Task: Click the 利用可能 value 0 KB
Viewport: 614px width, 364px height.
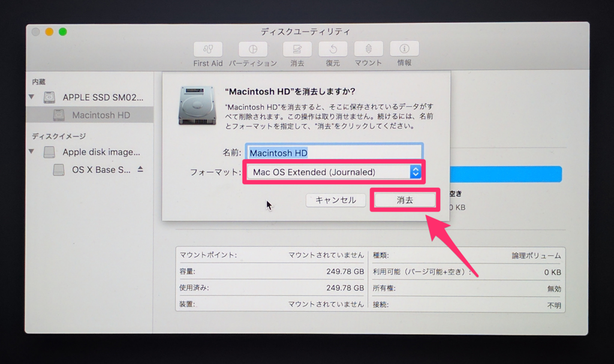Action: click(x=552, y=272)
